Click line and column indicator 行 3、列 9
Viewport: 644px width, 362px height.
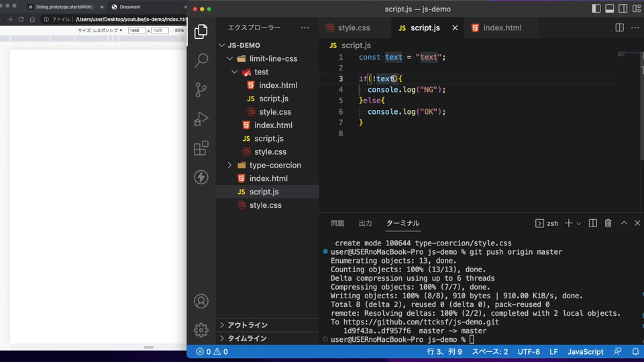click(444, 352)
